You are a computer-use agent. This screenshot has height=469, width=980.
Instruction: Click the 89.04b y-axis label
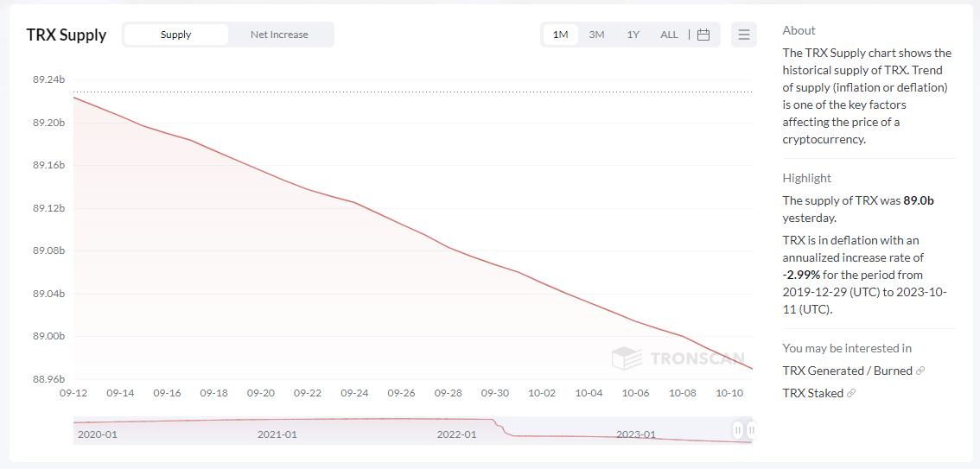pos(48,294)
